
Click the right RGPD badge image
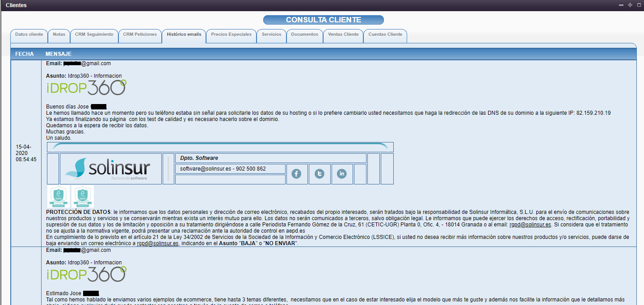pos(82,196)
